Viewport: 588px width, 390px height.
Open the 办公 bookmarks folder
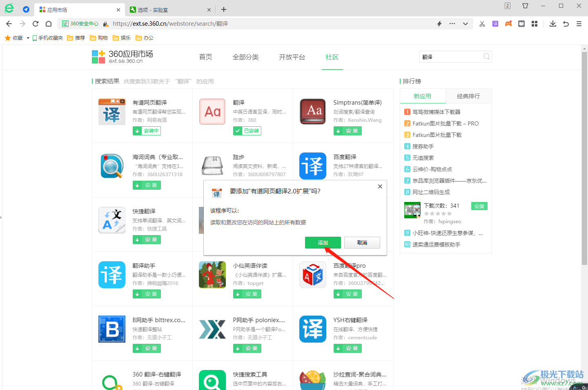[x=145, y=38]
